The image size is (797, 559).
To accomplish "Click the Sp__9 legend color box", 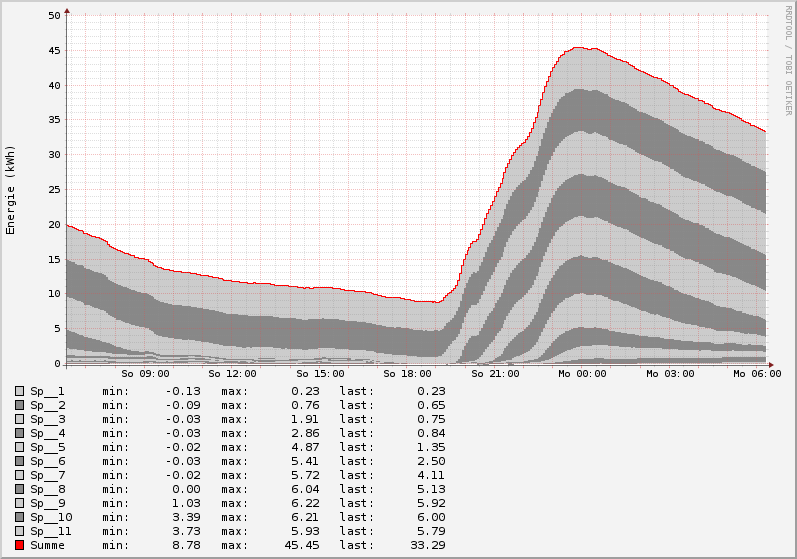I will point(19,503).
